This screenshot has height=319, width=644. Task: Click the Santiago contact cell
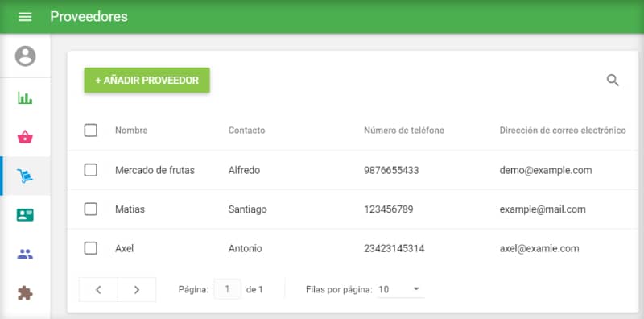[x=248, y=209]
